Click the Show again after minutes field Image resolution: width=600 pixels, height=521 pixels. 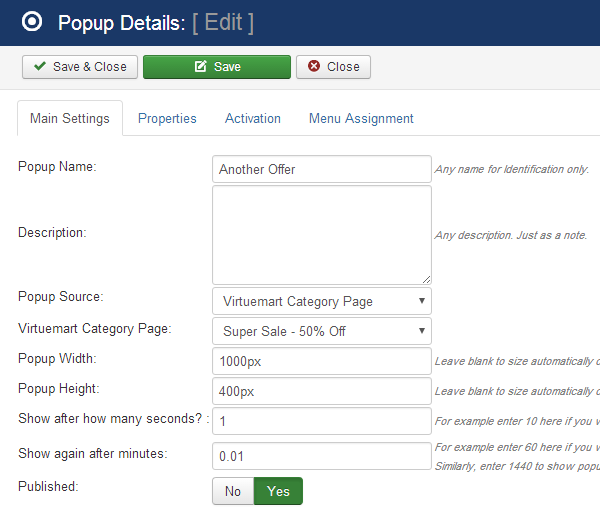click(x=321, y=456)
